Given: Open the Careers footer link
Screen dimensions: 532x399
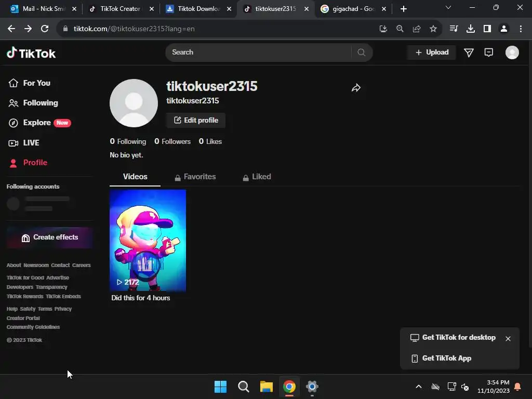Looking at the screenshot, I should [x=81, y=265].
